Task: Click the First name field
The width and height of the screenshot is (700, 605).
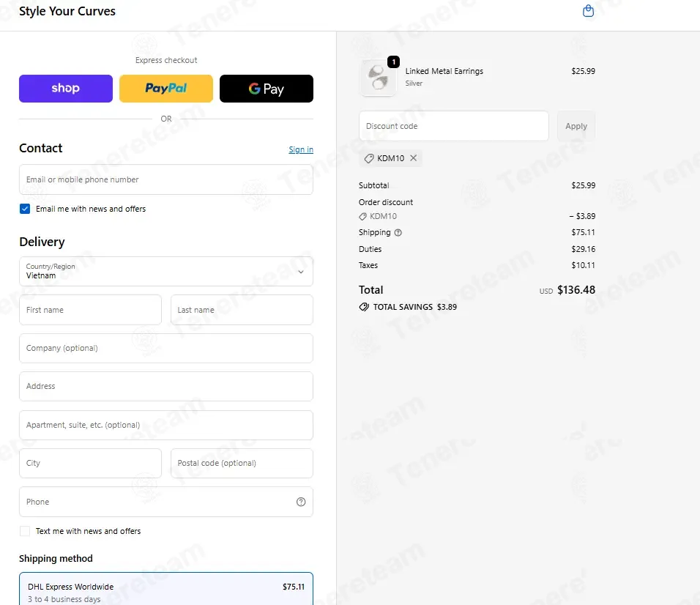Action: [x=90, y=310]
